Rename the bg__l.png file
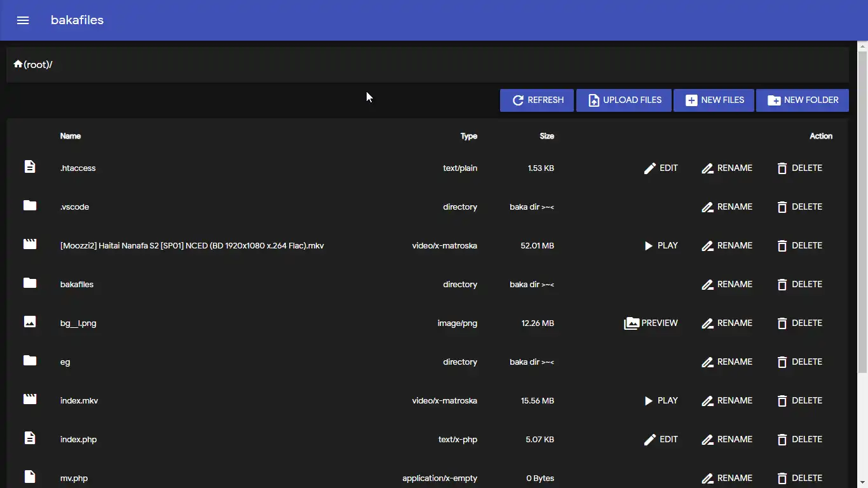 (727, 323)
